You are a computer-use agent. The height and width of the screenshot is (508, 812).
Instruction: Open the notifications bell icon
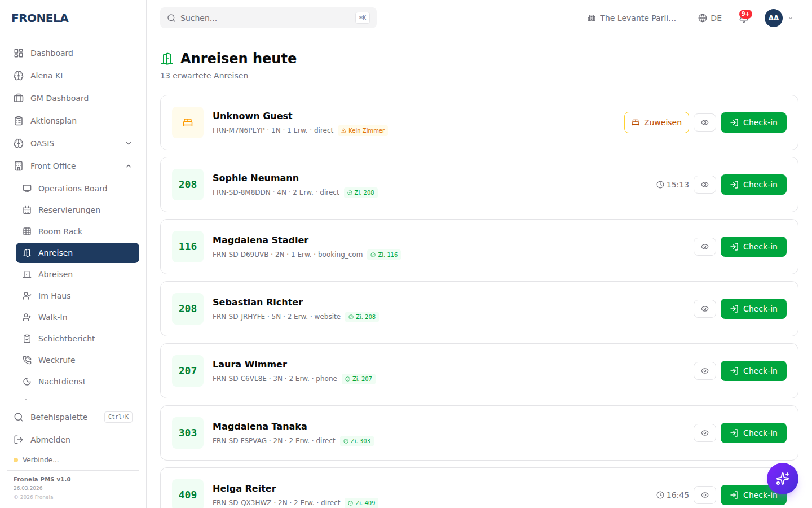744,17
